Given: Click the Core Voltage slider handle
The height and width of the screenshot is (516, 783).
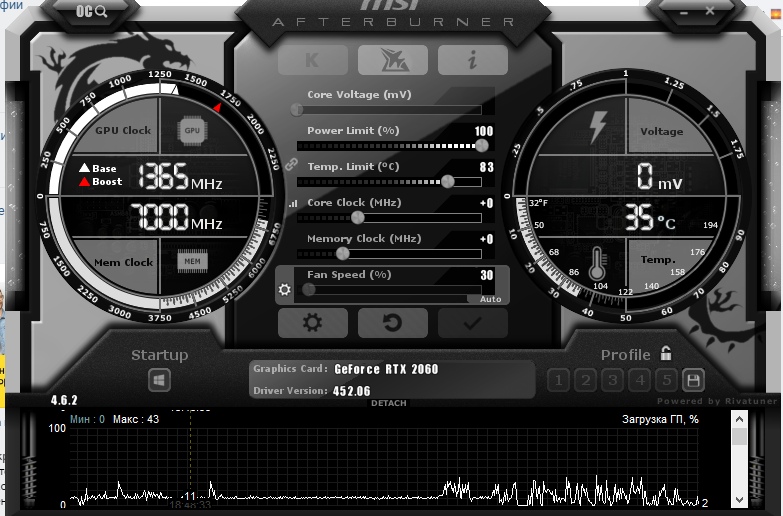Looking at the screenshot, I should (297, 109).
